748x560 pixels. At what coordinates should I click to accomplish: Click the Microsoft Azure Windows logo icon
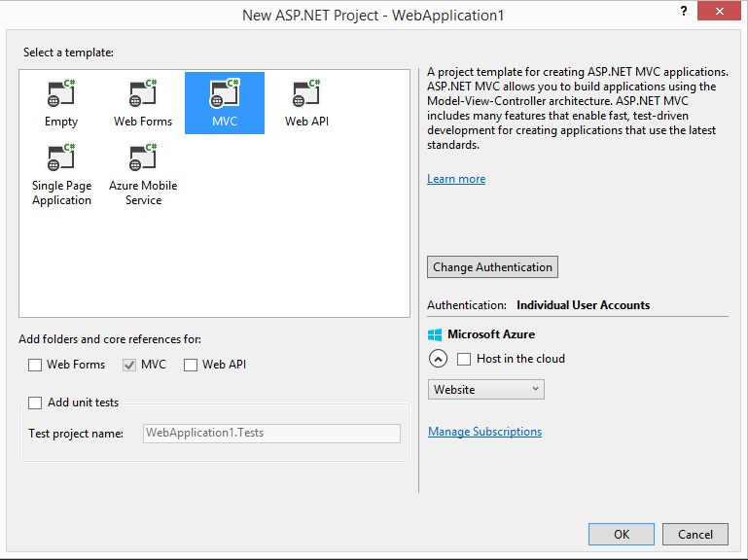pyautogui.click(x=435, y=334)
